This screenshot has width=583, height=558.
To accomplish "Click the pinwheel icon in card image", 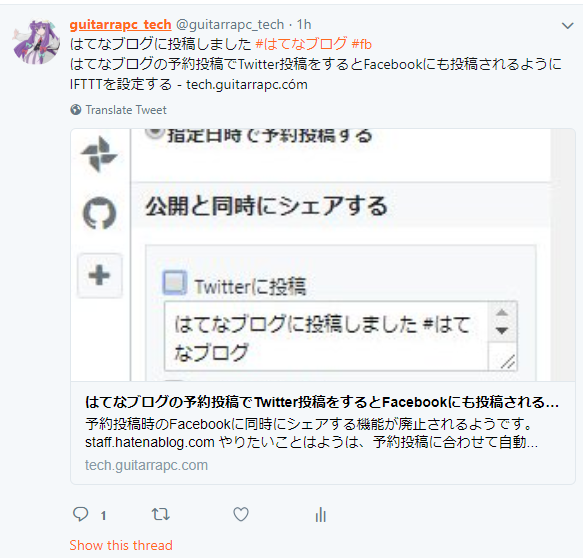I will pyautogui.click(x=99, y=154).
